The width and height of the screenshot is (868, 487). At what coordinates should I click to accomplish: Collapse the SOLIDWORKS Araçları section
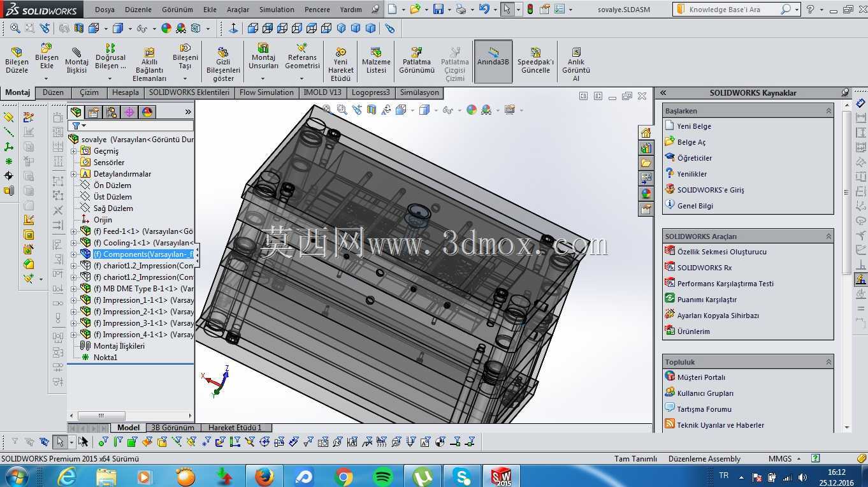(828, 236)
